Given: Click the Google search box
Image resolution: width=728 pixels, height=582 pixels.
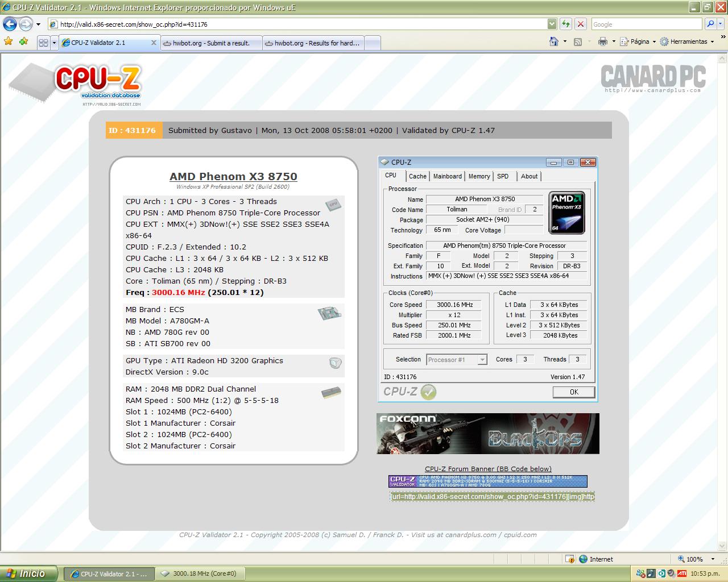Looking at the screenshot, I should point(647,24).
